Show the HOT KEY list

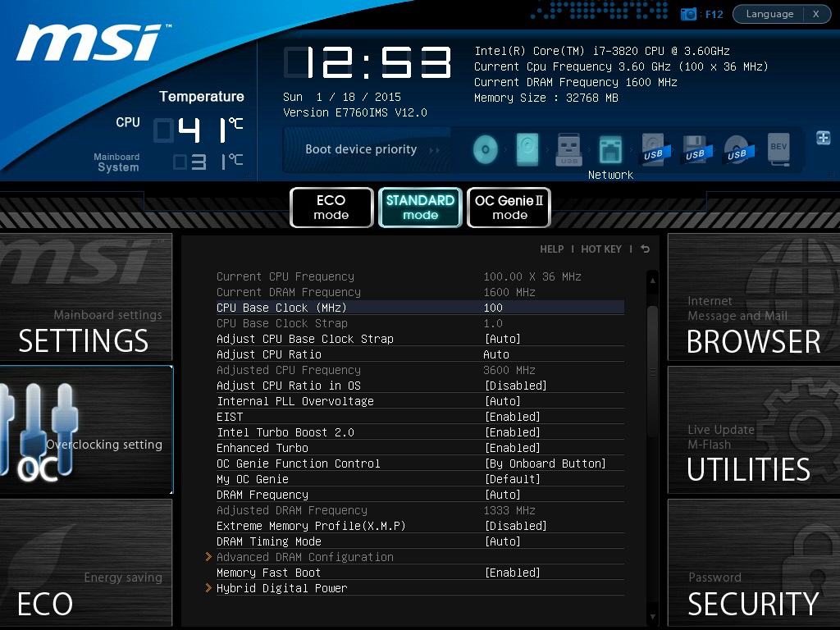(x=601, y=249)
